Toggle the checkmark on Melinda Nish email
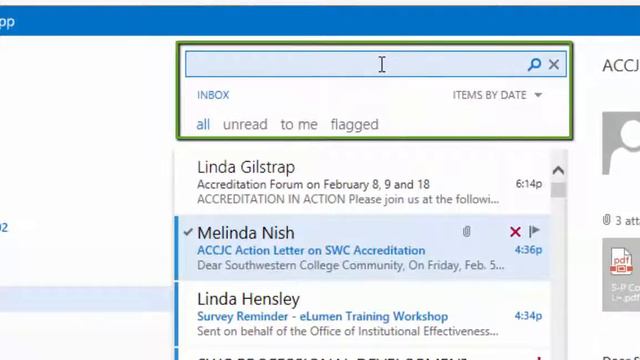This screenshot has width=640, height=360. [188, 232]
